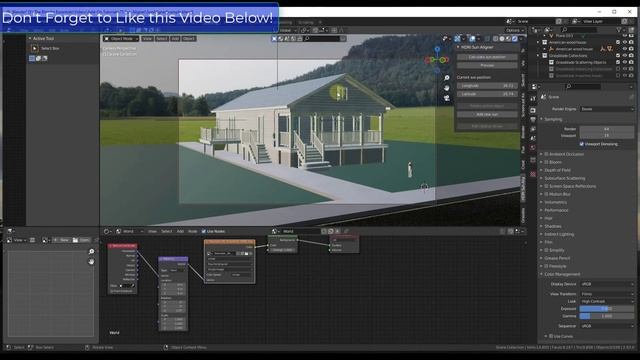Click the viewport zoom magnifier icon
This screenshot has width=640, height=360.
click(447, 78)
